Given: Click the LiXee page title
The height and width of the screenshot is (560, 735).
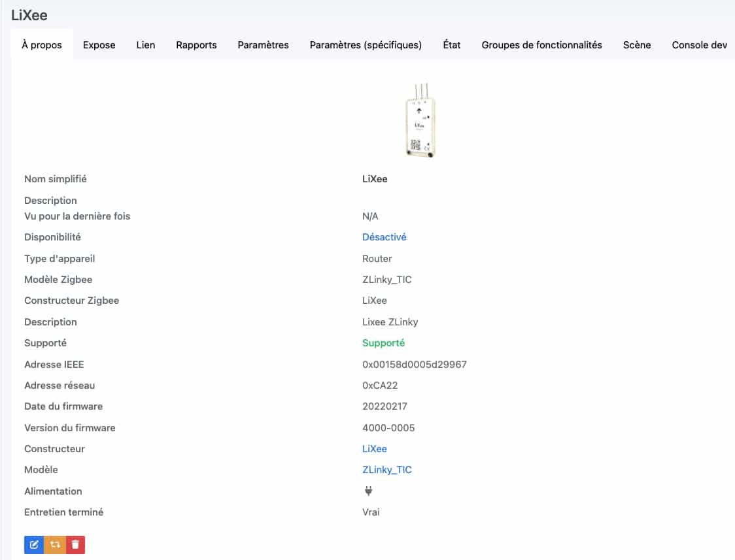Looking at the screenshot, I should (29, 15).
